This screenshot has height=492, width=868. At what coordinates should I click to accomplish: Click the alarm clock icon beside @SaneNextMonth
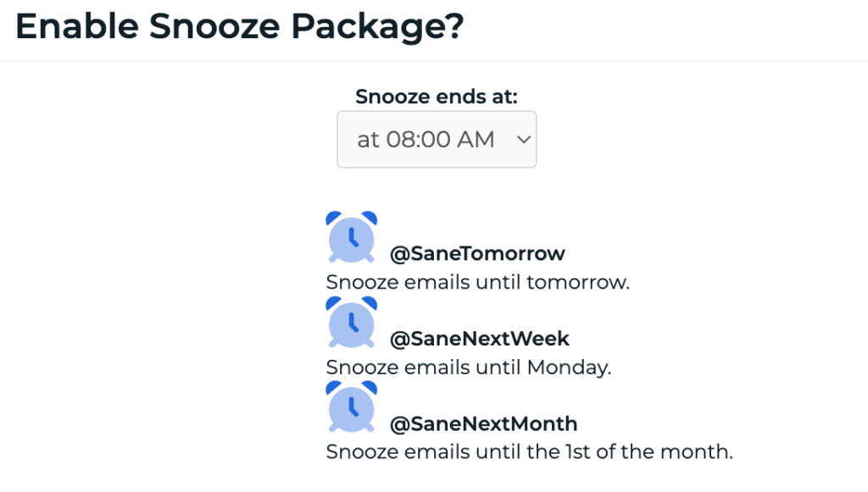(x=352, y=406)
